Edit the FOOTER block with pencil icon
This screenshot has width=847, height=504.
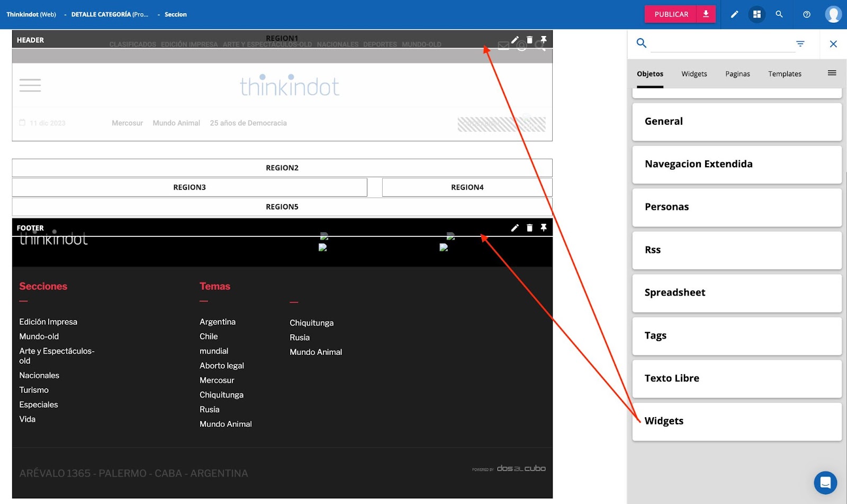[x=515, y=228]
